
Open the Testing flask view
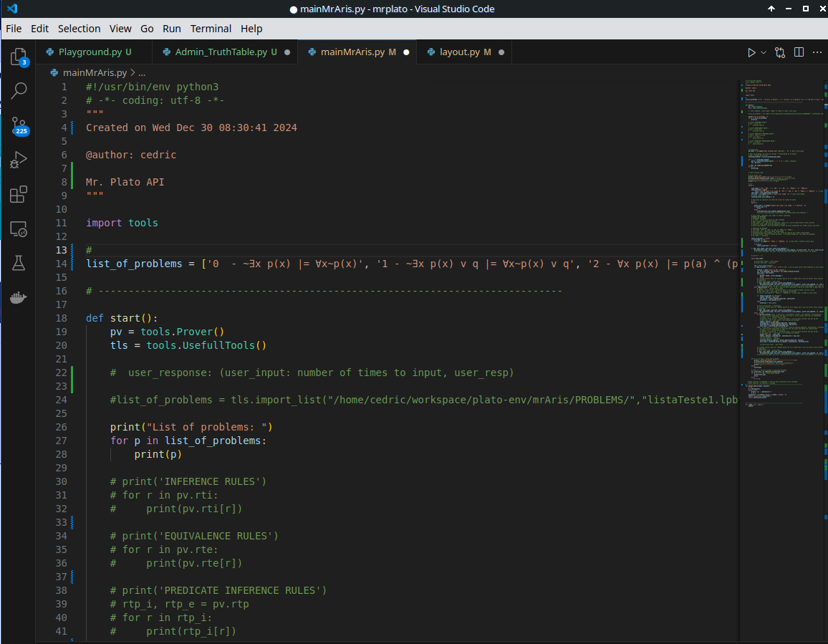click(19, 263)
